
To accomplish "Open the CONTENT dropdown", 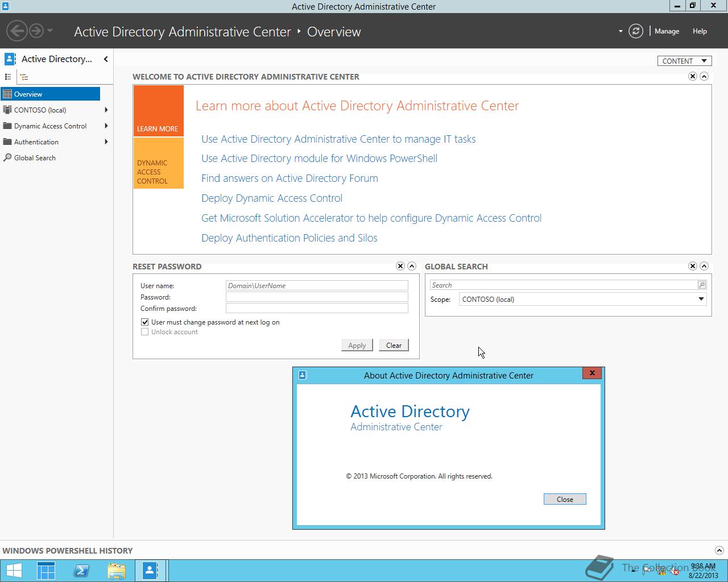I will (685, 61).
